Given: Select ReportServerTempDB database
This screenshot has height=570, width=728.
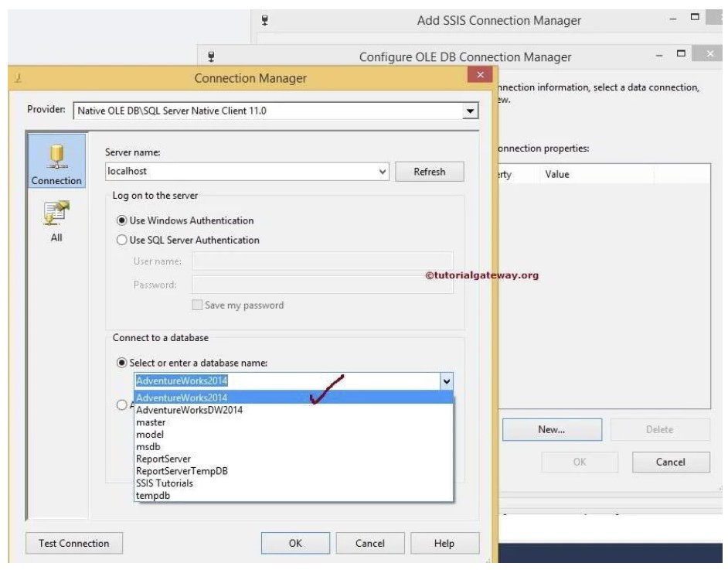Looking at the screenshot, I should [294, 470].
